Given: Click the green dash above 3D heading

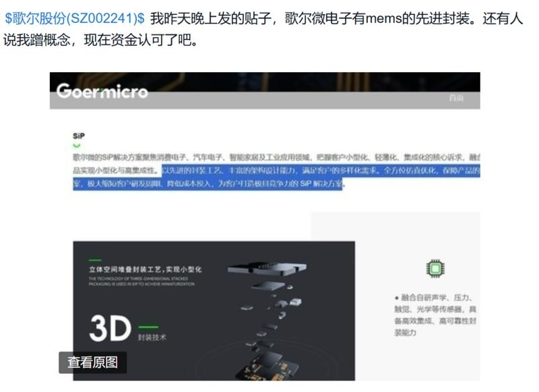Looking at the screenshot, I should (x=95, y=260).
